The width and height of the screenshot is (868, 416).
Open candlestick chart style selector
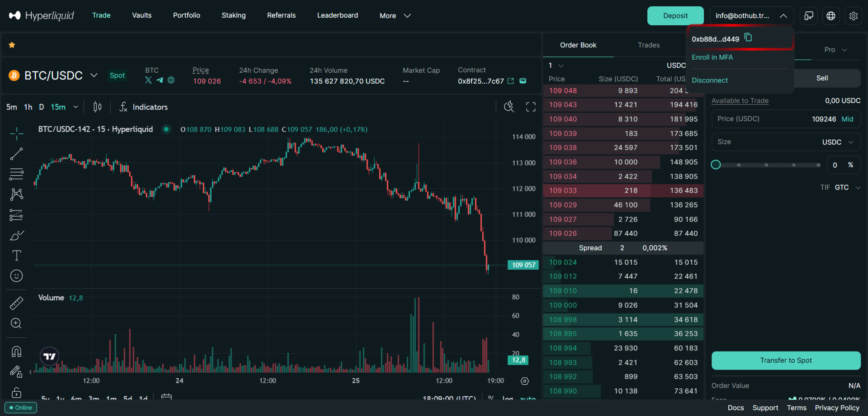[97, 107]
